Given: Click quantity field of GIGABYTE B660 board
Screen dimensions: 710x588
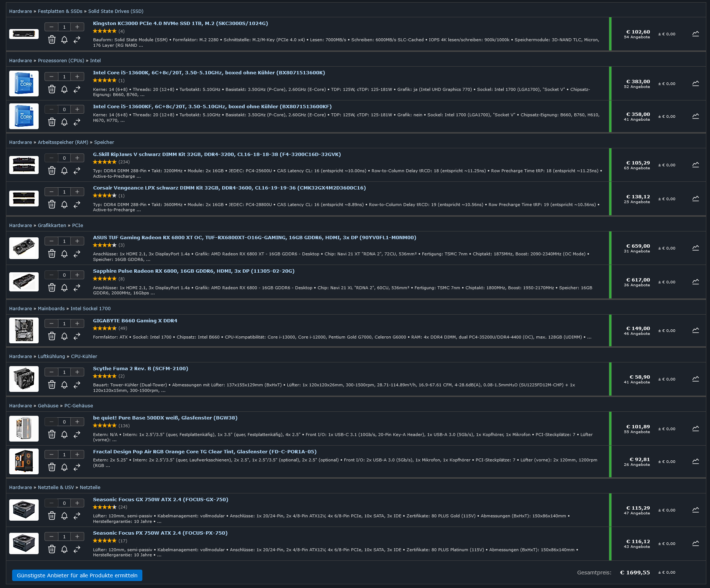Looking at the screenshot, I should click(64, 324).
